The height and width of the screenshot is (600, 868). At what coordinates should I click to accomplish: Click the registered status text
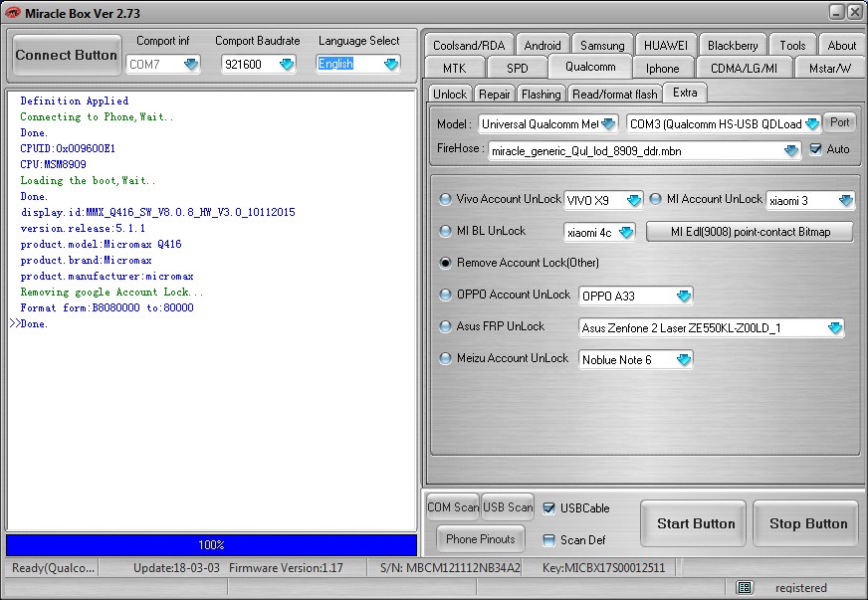tap(801, 587)
